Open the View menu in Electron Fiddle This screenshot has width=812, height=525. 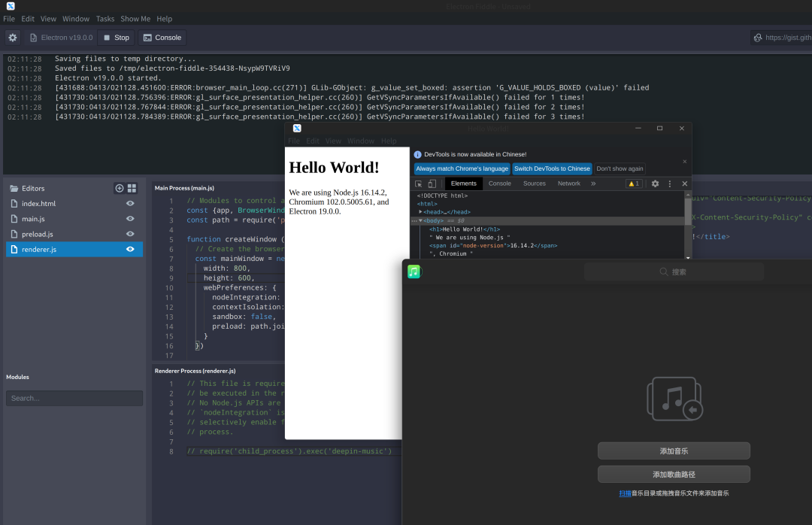click(48, 19)
